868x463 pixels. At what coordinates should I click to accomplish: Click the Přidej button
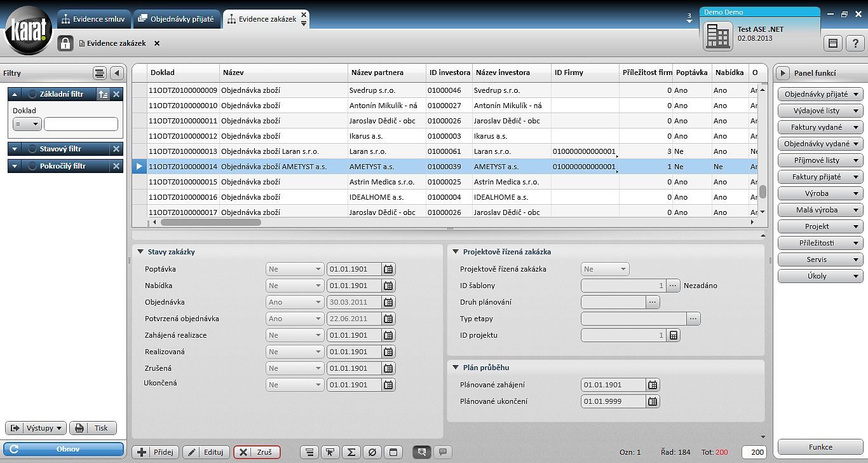[156, 452]
